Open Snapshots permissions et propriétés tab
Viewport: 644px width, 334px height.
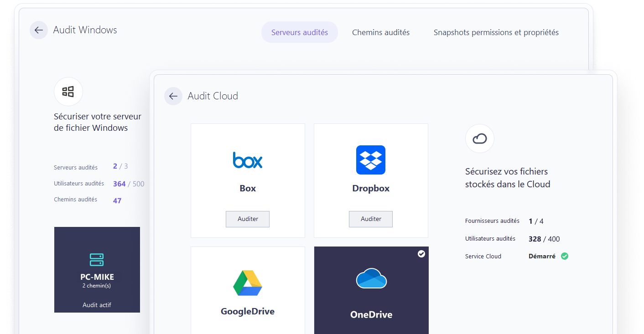pyautogui.click(x=496, y=32)
